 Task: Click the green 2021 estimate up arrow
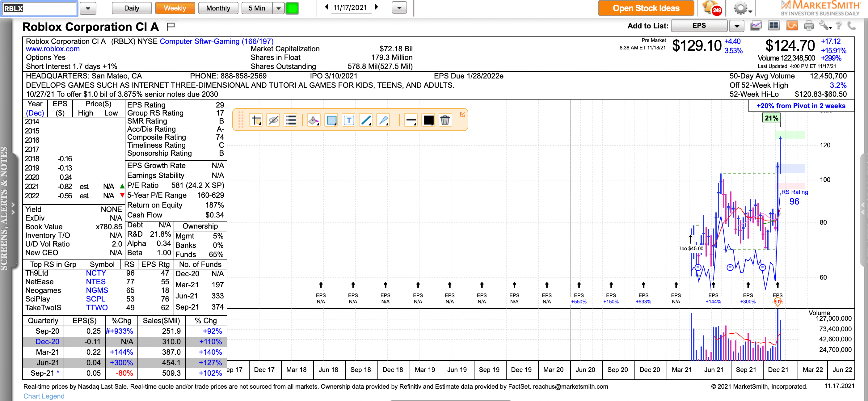122,186
